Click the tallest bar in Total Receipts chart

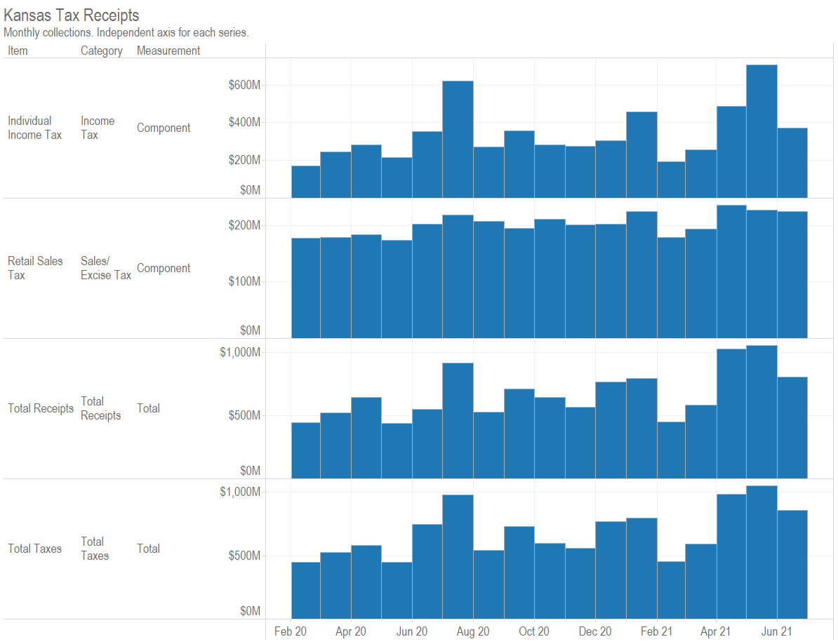tap(761, 414)
